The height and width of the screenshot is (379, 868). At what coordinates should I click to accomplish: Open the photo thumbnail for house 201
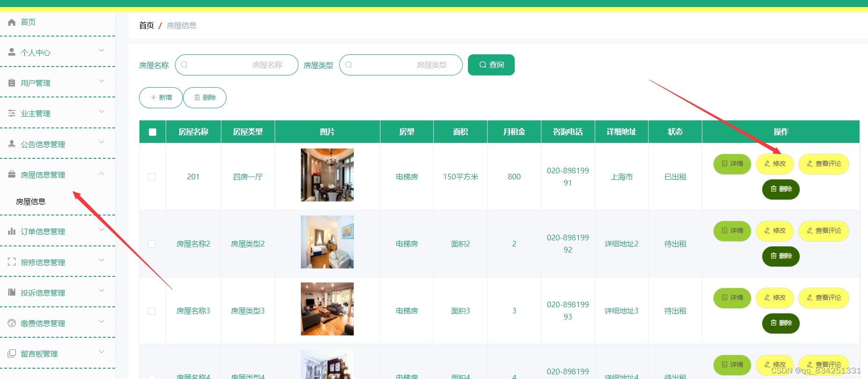point(327,175)
